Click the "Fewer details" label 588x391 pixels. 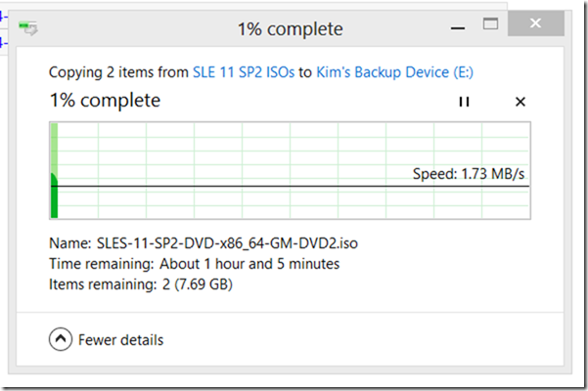[120, 340]
